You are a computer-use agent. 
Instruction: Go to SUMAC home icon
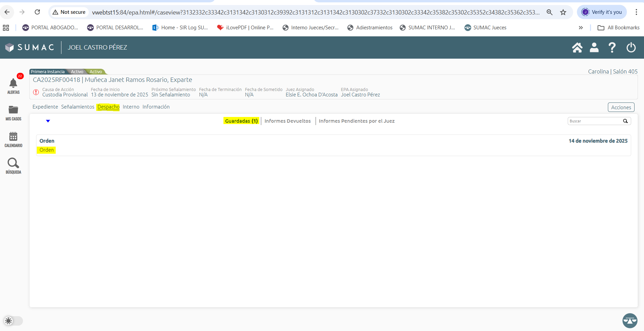577,48
